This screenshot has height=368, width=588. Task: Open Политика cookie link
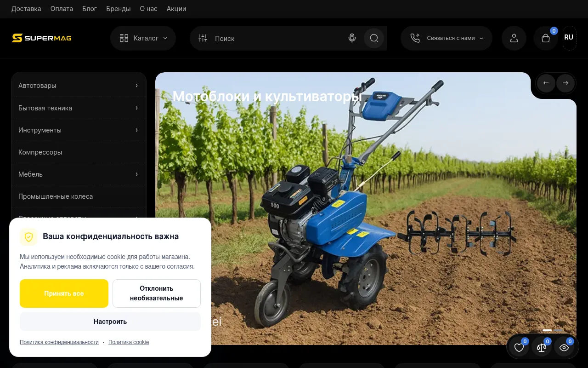coord(129,342)
